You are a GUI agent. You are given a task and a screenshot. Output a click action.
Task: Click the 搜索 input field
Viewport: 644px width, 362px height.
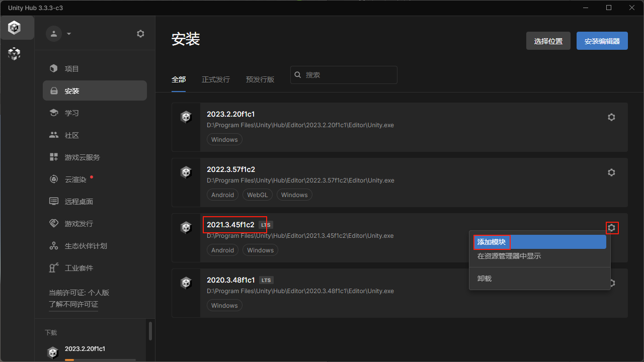click(x=344, y=75)
